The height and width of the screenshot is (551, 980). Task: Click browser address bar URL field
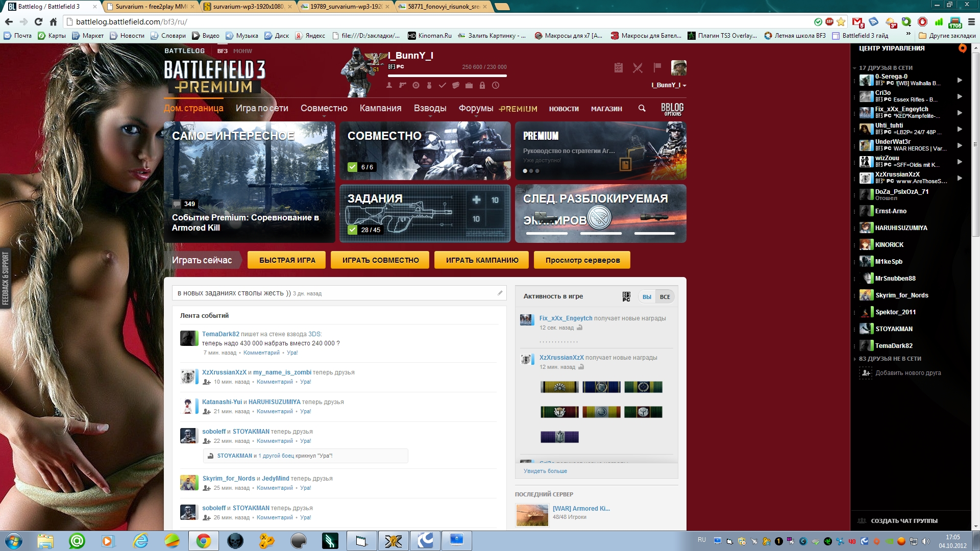click(439, 22)
